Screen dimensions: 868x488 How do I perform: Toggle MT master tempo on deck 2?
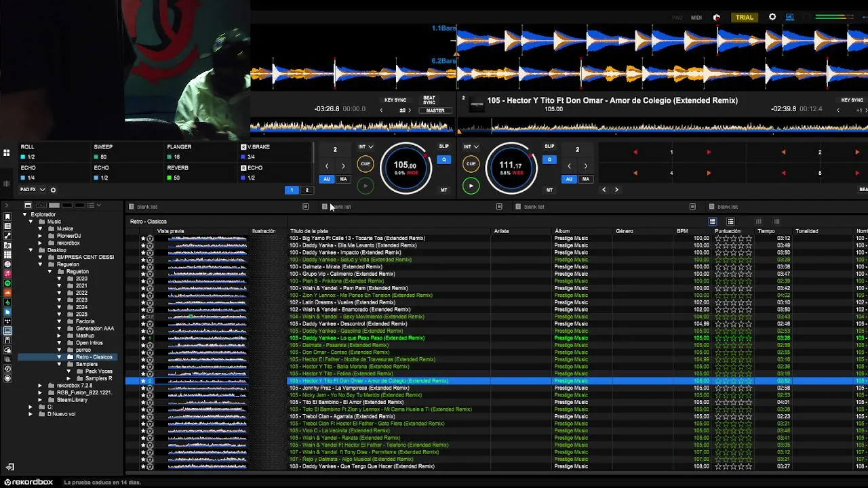(x=549, y=190)
